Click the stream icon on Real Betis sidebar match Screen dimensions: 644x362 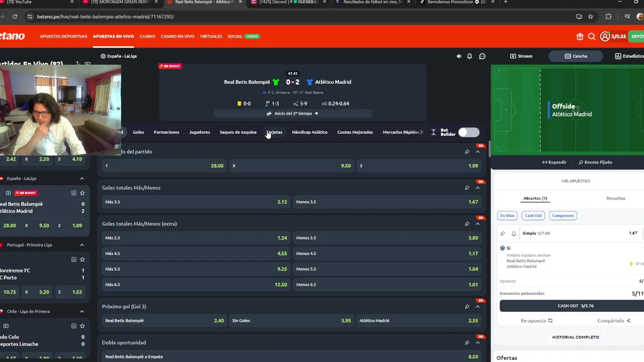tap(8, 193)
